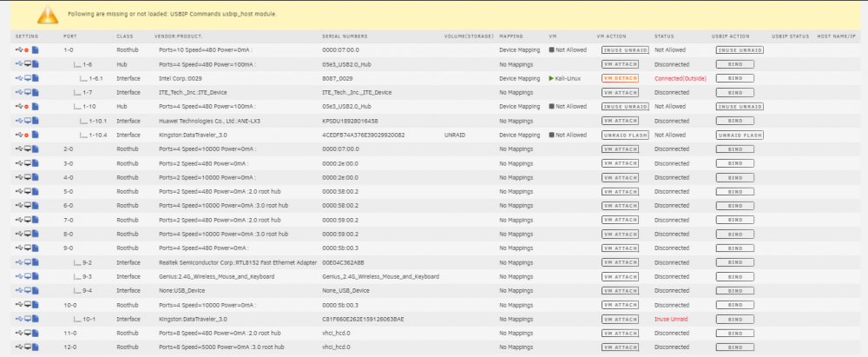Click the USB icon for Genius port 9-3
This screenshot has width=868, height=357.
tap(19, 276)
